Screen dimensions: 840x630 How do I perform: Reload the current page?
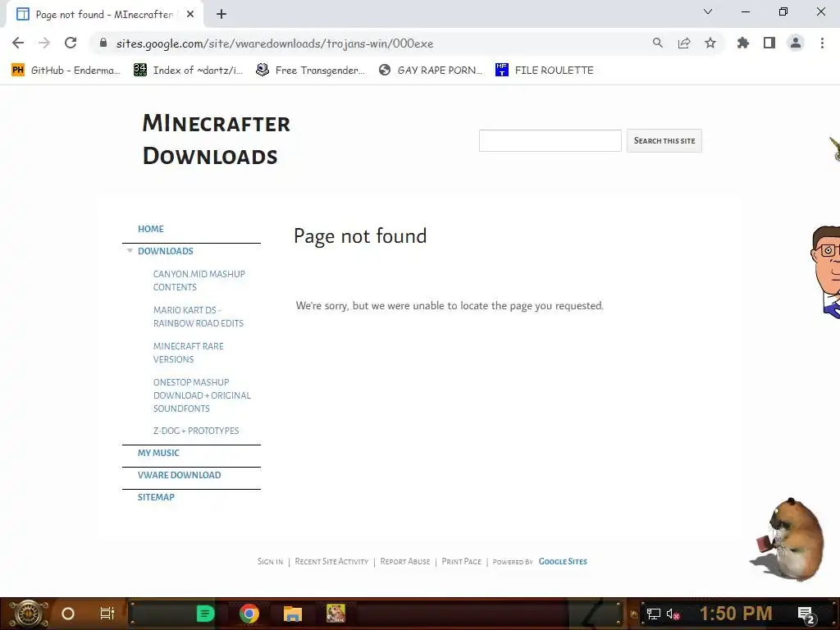pos(71,43)
